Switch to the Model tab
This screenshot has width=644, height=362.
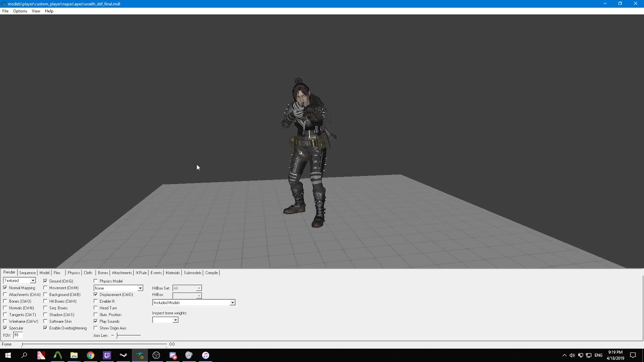click(x=44, y=273)
